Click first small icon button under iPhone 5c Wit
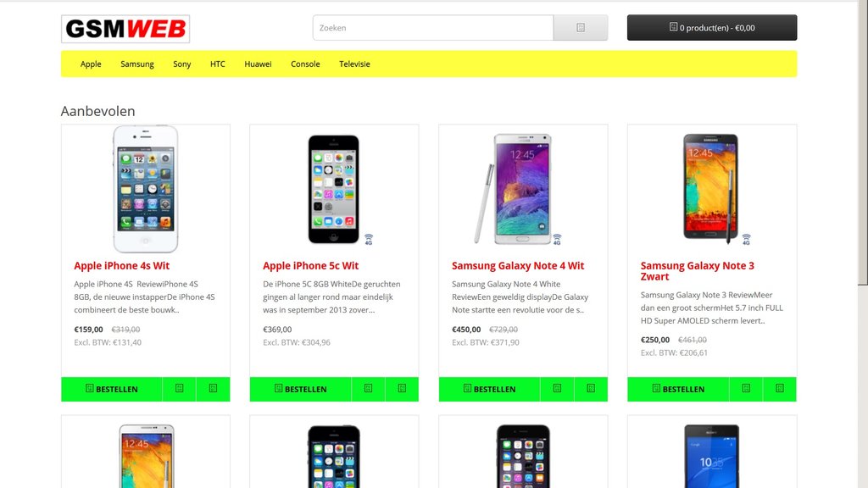This screenshot has height=488, width=868. click(x=368, y=389)
